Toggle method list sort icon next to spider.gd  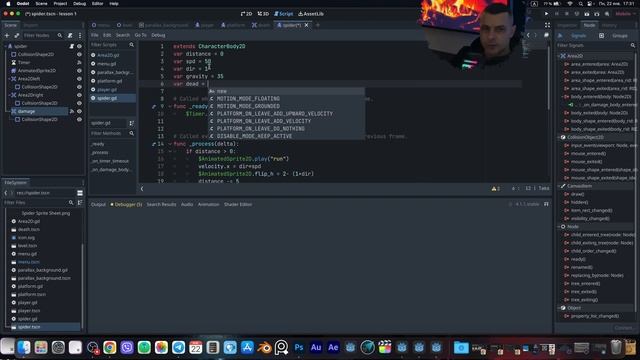131,123
